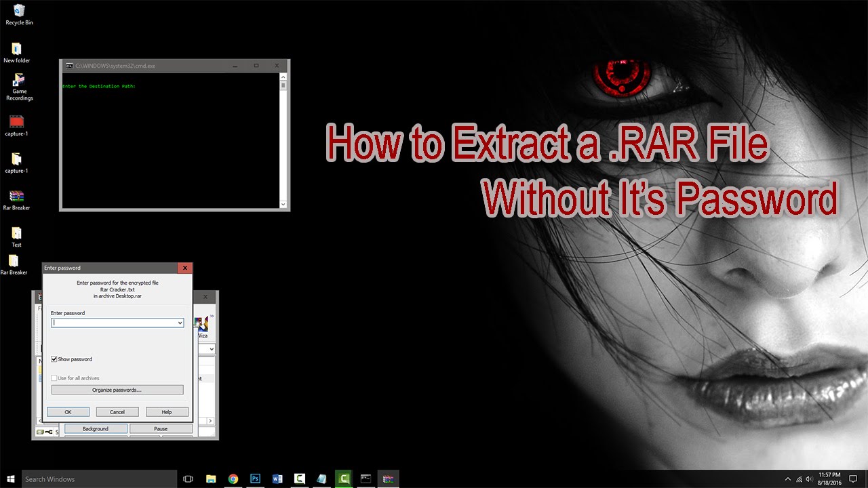This screenshot has width=868, height=488.
Task: Click Cancel in the Enter password dialog
Action: click(117, 411)
